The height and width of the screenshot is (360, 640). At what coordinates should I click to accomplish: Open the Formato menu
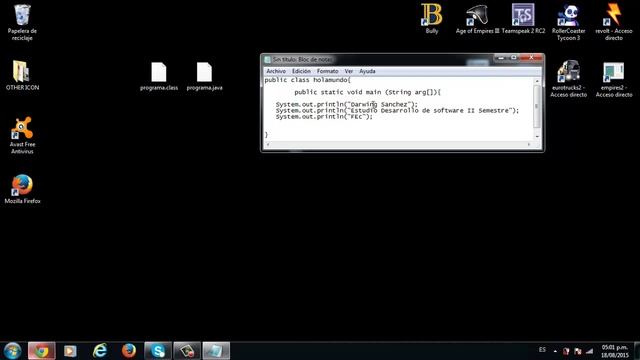[327, 71]
